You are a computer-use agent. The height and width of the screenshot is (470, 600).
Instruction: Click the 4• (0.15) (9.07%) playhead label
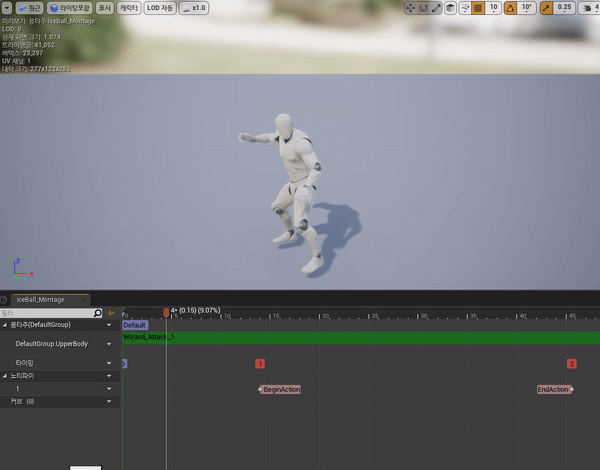tap(195, 310)
